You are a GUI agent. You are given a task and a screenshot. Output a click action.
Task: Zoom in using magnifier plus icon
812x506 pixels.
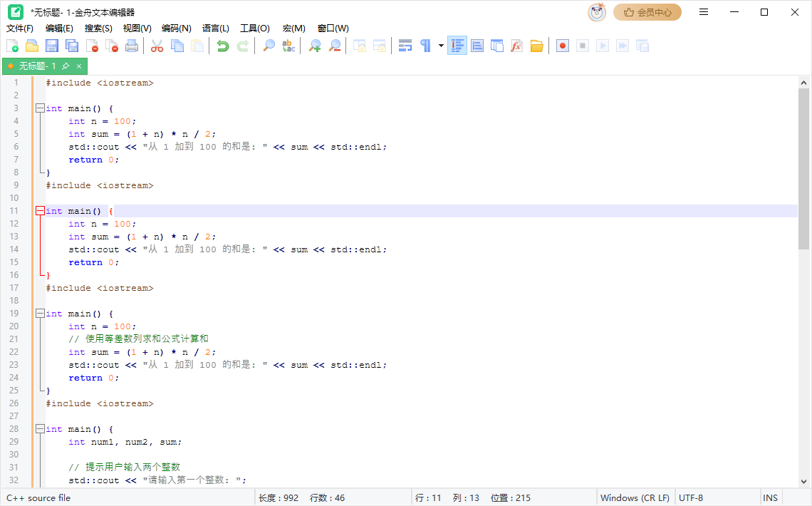click(x=314, y=46)
